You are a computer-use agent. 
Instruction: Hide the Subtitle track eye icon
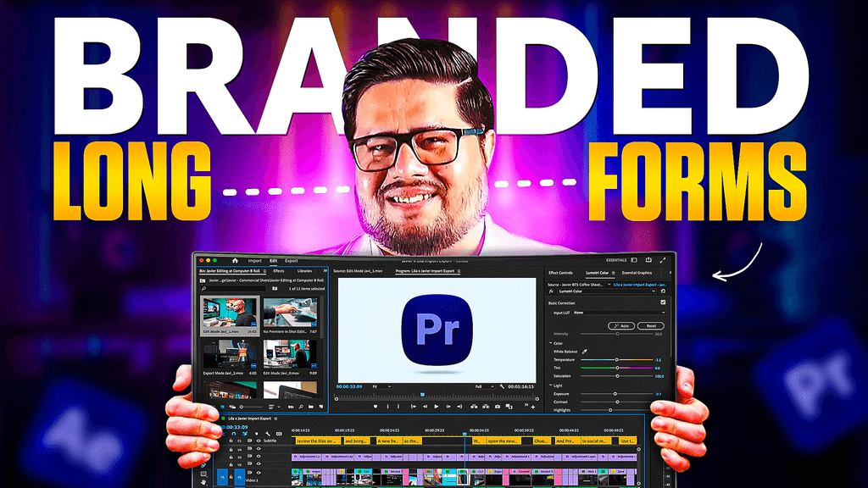coord(259,441)
